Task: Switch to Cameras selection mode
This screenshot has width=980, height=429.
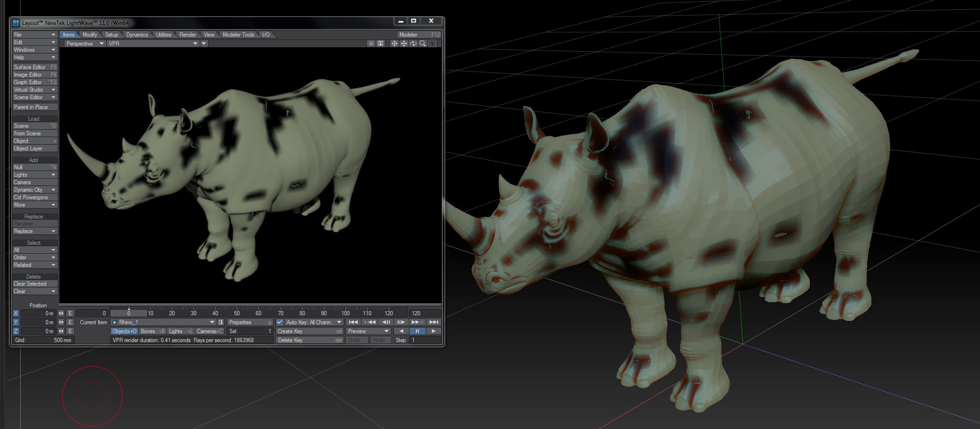Action: click(209, 331)
